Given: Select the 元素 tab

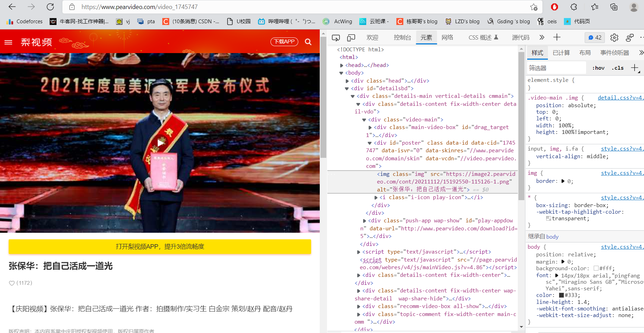Looking at the screenshot, I should coord(426,37).
